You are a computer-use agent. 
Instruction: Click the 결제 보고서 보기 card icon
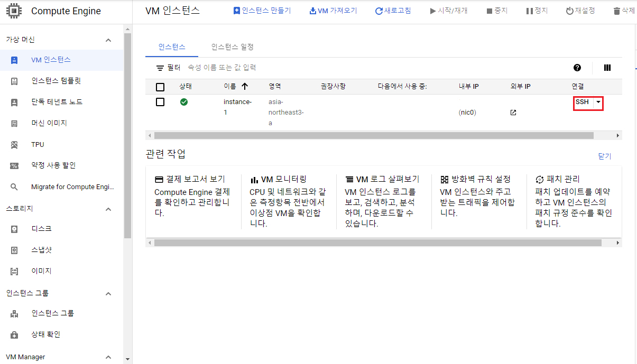click(159, 180)
